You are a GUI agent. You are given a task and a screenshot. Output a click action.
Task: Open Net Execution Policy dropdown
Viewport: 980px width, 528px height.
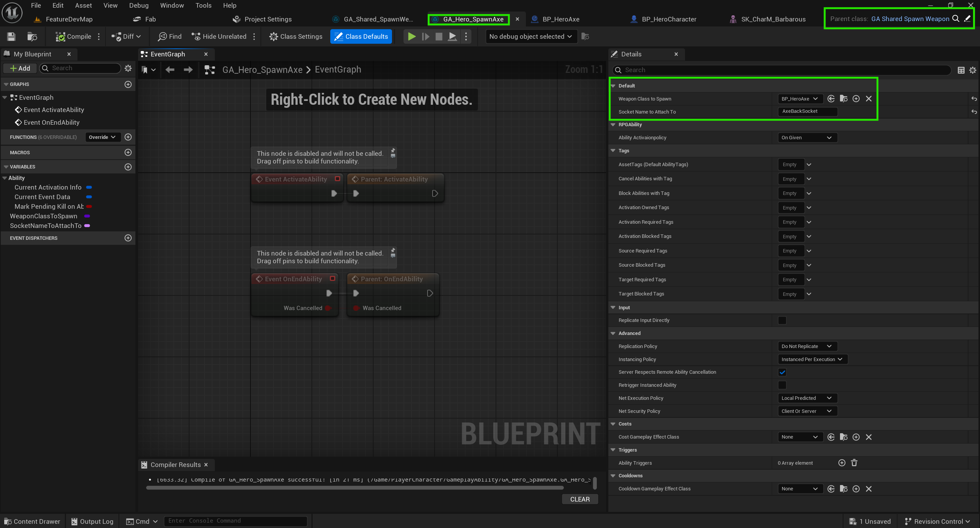click(807, 398)
